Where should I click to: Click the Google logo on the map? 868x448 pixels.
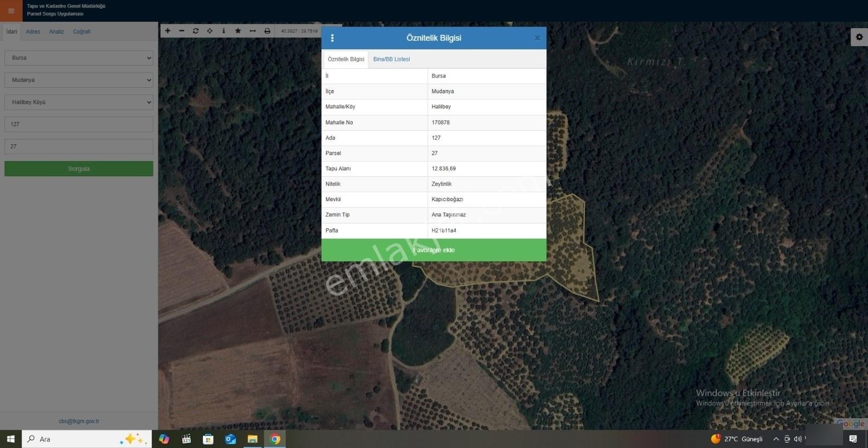coord(851,424)
